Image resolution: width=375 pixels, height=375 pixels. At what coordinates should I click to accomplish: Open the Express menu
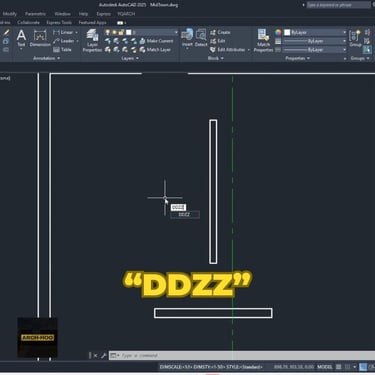coord(103,14)
